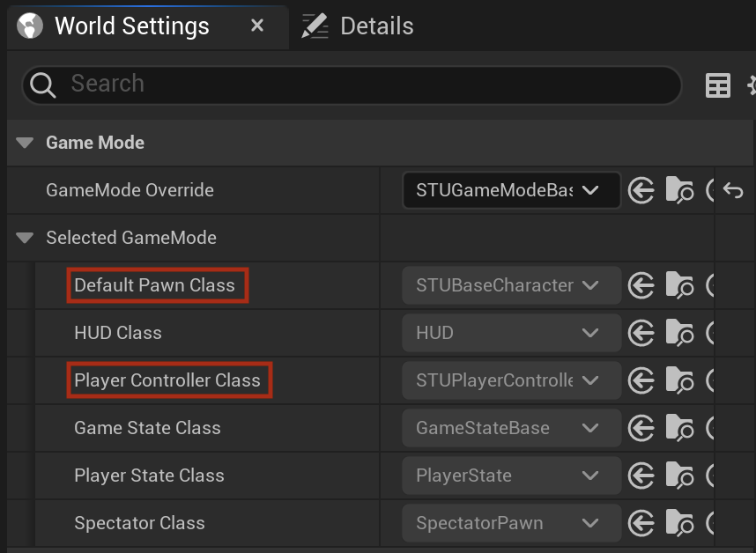Open the Default Pawn Class STUBaseCharacter dropdown

[511, 285]
